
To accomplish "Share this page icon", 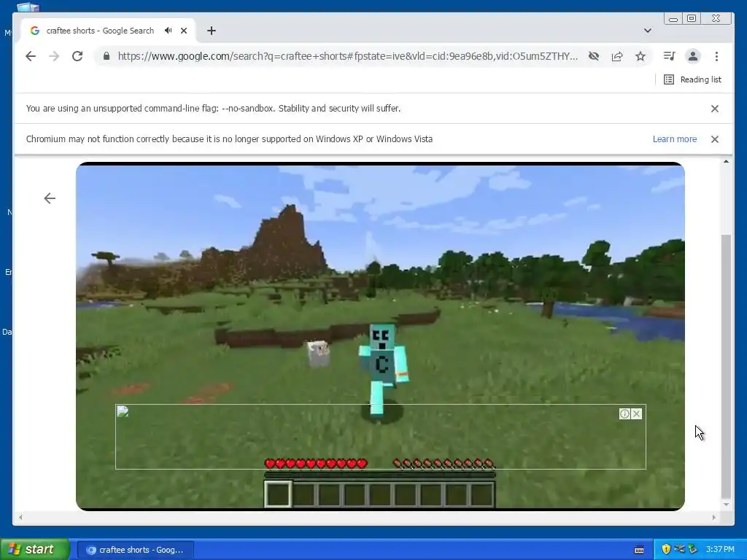I will 617,56.
